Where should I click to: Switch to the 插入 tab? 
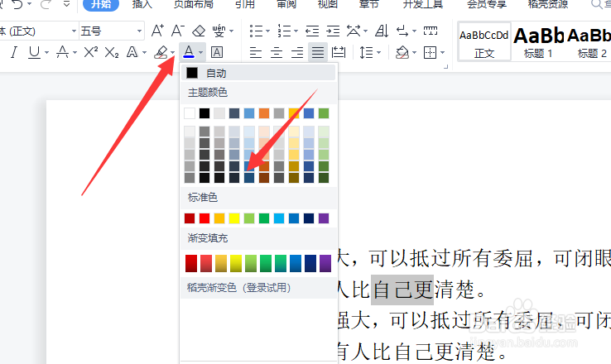pos(142,4)
